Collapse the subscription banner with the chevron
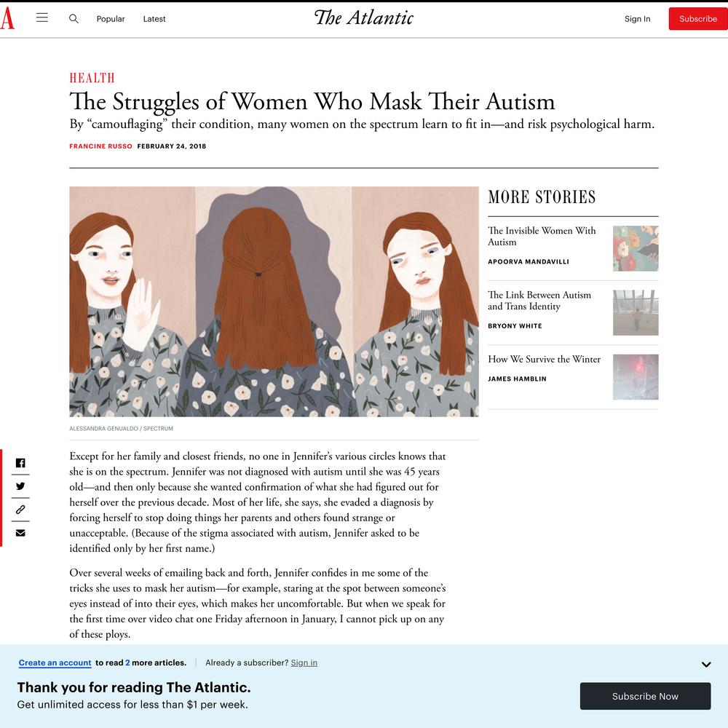Image resolution: width=728 pixels, height=728 pixels. click(706, 665)
